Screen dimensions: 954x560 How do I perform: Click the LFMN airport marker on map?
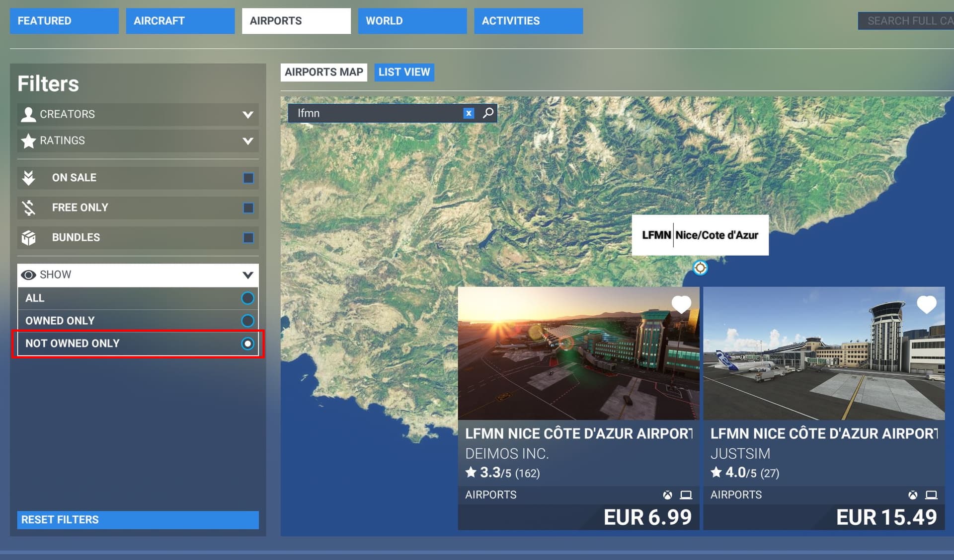click(x=700, y=268)
